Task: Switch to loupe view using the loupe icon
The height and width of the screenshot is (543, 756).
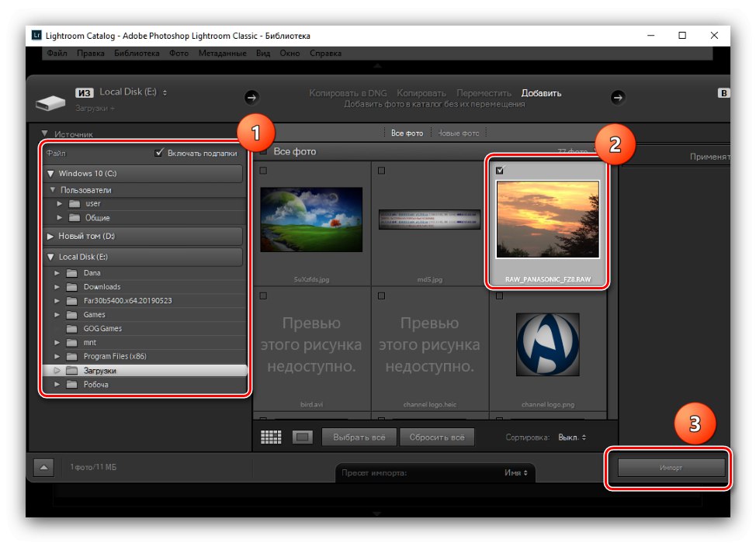Action: pyautogui.click(x=299, y=437)
